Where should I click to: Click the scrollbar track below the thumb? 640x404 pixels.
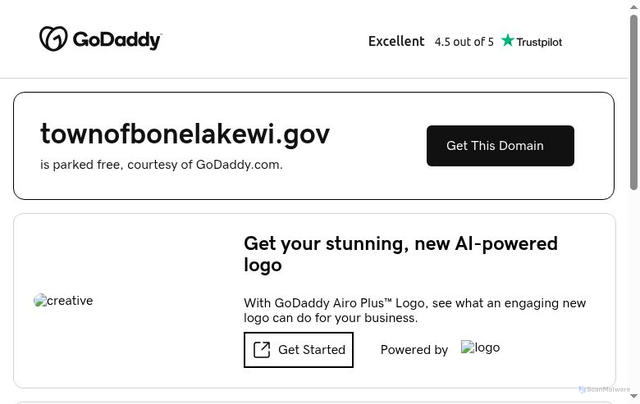[x=634, y=300]
